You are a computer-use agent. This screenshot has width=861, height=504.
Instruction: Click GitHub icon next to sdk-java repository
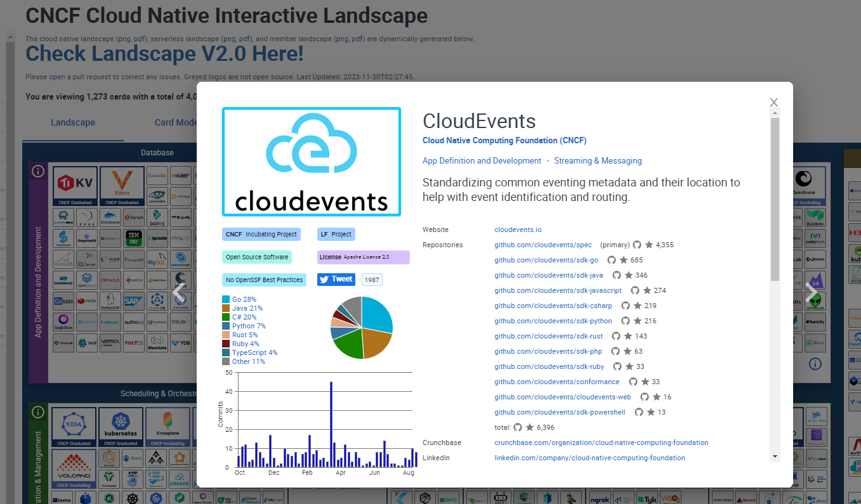point(617,275)
